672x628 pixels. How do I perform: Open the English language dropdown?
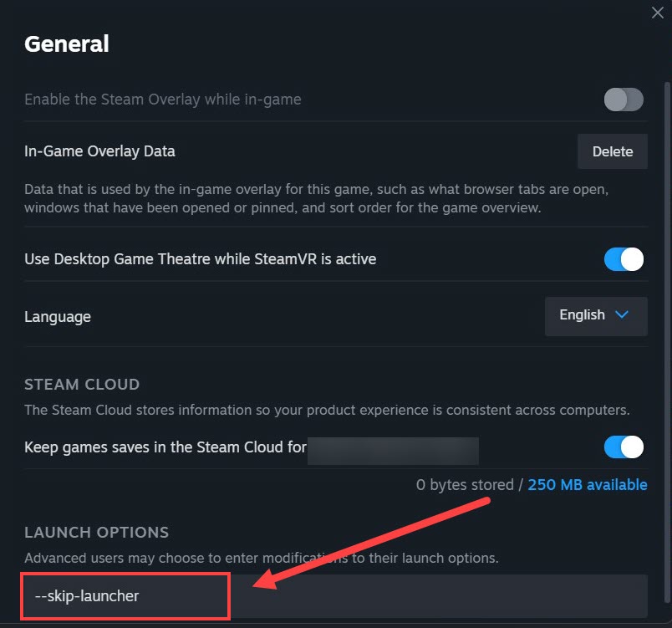tap(596, 315)
